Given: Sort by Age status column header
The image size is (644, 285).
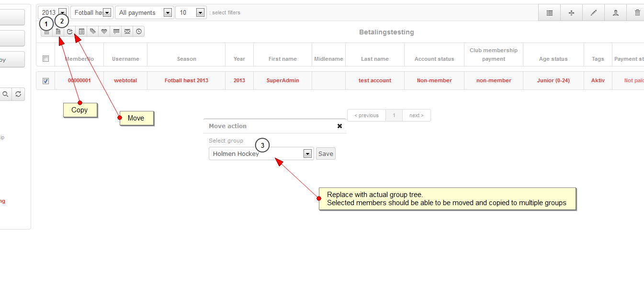Looking at the screenshot, I should coord(553,59).
